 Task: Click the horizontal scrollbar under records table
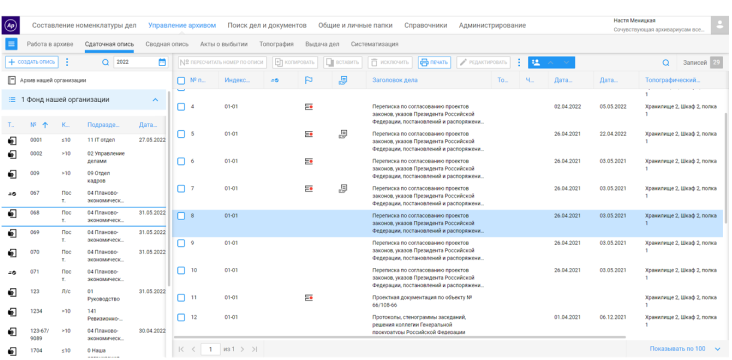pos(400,337)
